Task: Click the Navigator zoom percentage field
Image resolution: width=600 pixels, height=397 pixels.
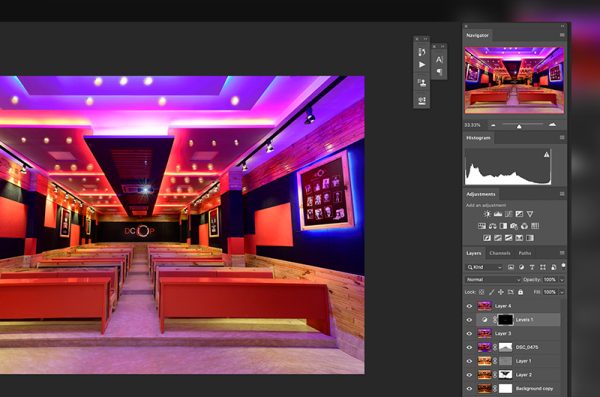Action: point(473,125)
